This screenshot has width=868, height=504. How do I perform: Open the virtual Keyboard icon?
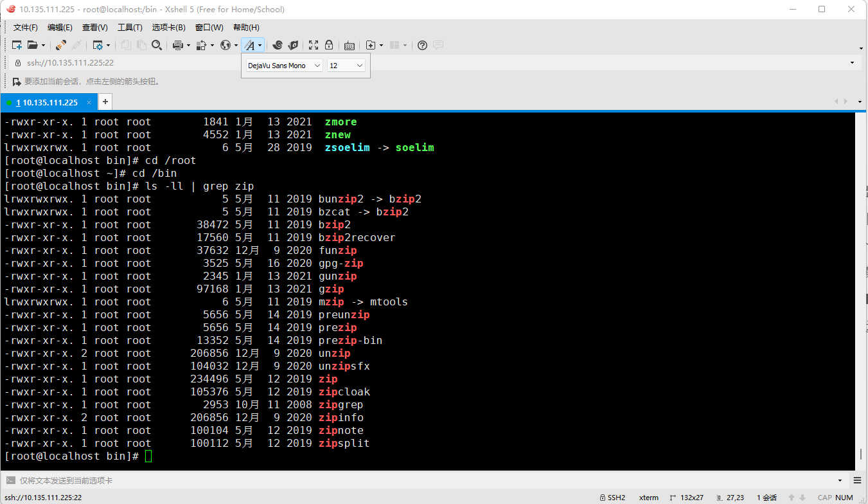[x=350, y=45]
